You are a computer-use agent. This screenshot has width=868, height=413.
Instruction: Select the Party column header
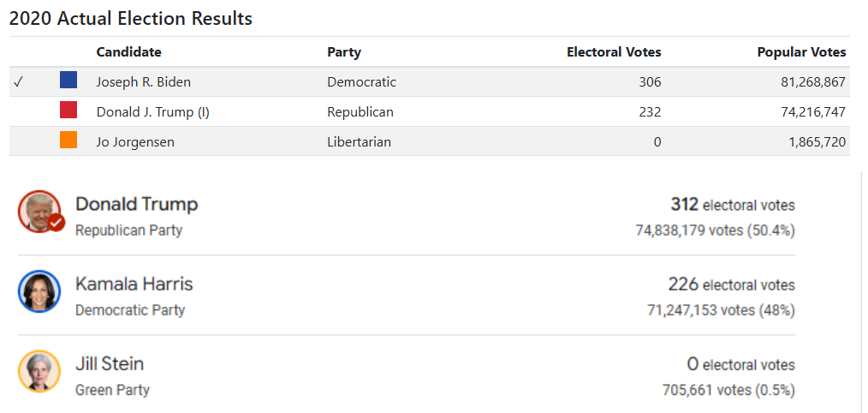(344, 52)
